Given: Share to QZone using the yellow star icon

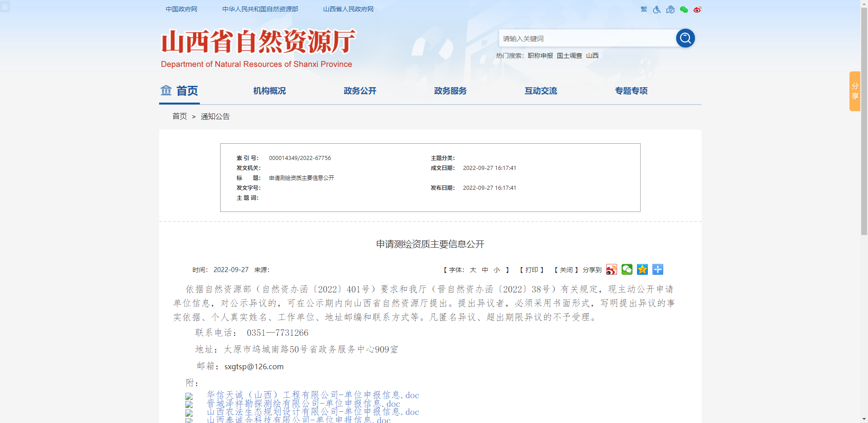Looking at the screenshot, I should [642, 270].
